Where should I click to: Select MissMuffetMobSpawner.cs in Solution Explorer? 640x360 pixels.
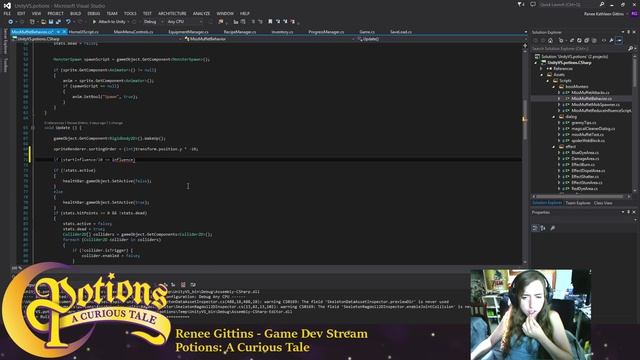(595, 104)
